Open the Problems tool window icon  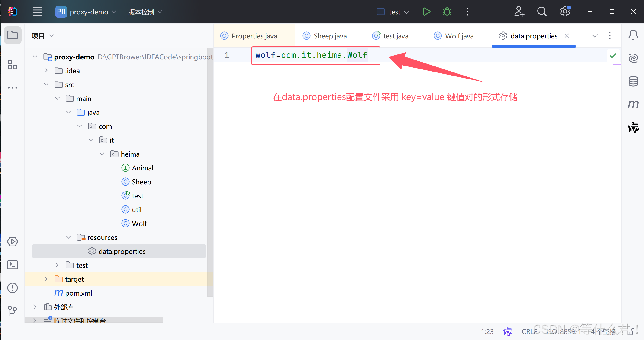(x=12, y=288)
